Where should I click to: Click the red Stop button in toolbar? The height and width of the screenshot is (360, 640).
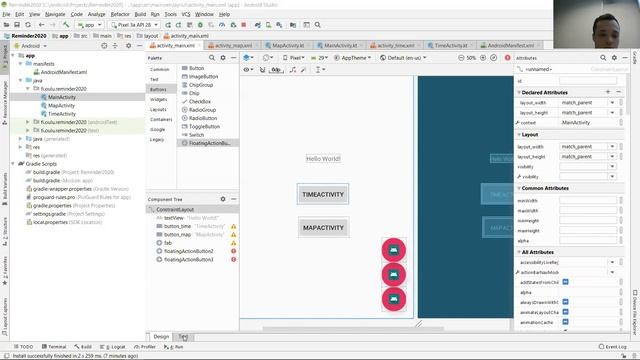244,25
